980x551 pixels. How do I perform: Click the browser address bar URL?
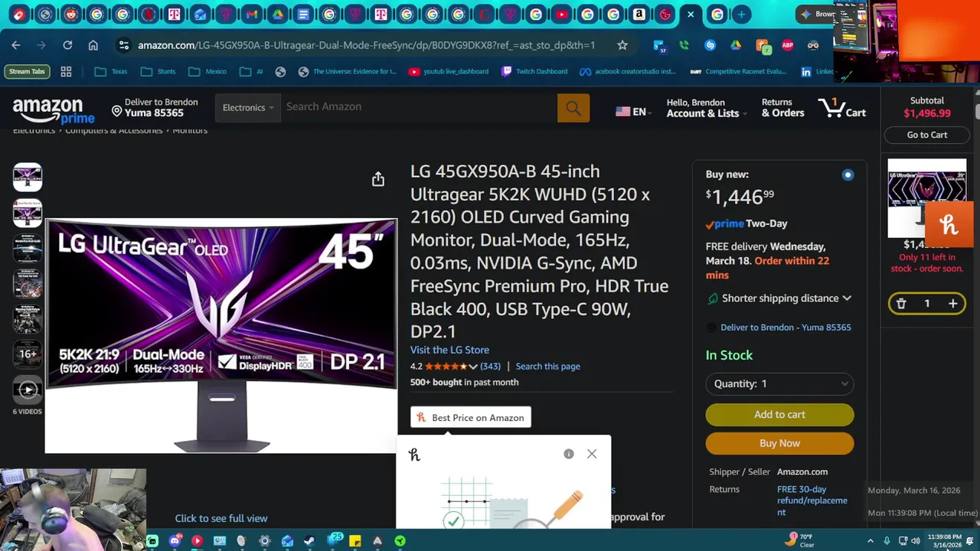click(x=366, y=45)
